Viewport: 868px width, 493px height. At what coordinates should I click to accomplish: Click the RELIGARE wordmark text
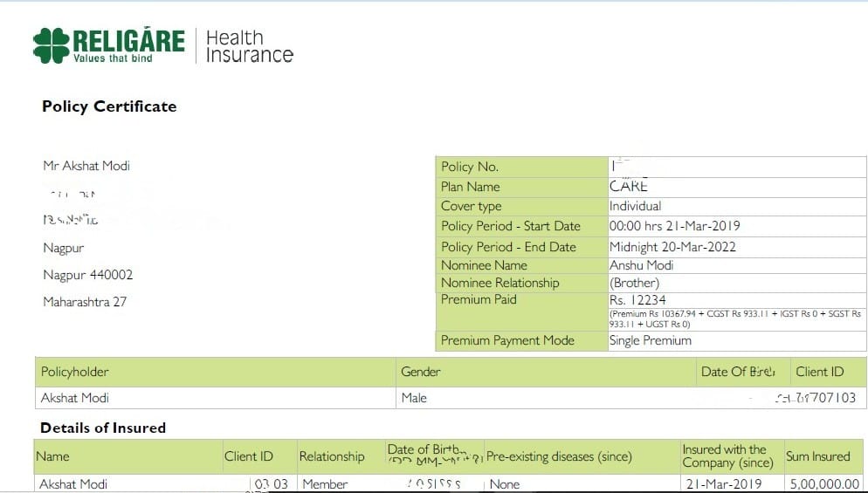(128, 40)
